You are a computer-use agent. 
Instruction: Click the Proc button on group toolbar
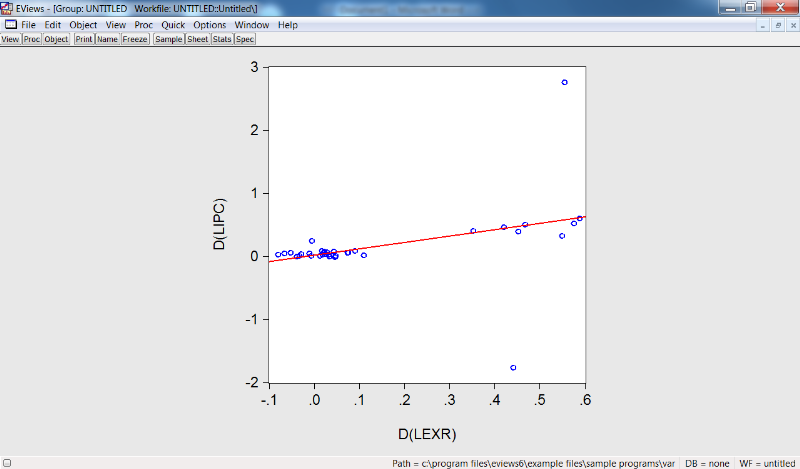[32, 39]
